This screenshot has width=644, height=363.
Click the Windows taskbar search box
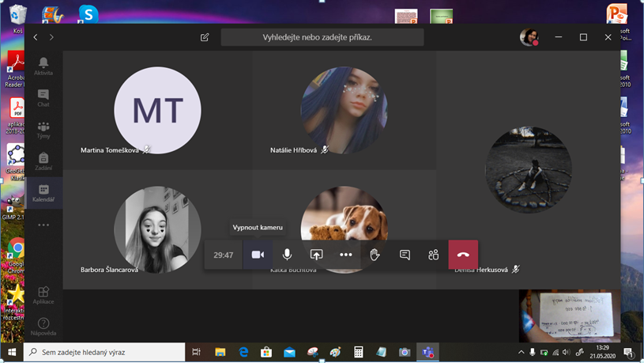click(104, 352)
